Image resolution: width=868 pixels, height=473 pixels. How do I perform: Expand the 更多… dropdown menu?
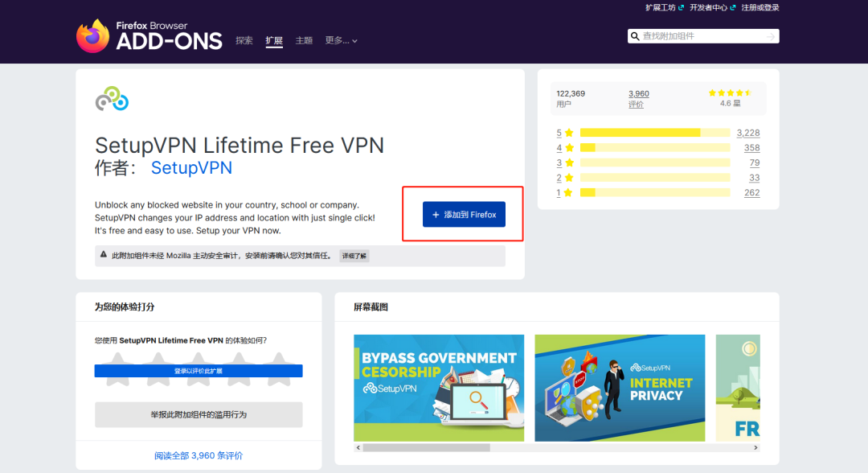342,40
